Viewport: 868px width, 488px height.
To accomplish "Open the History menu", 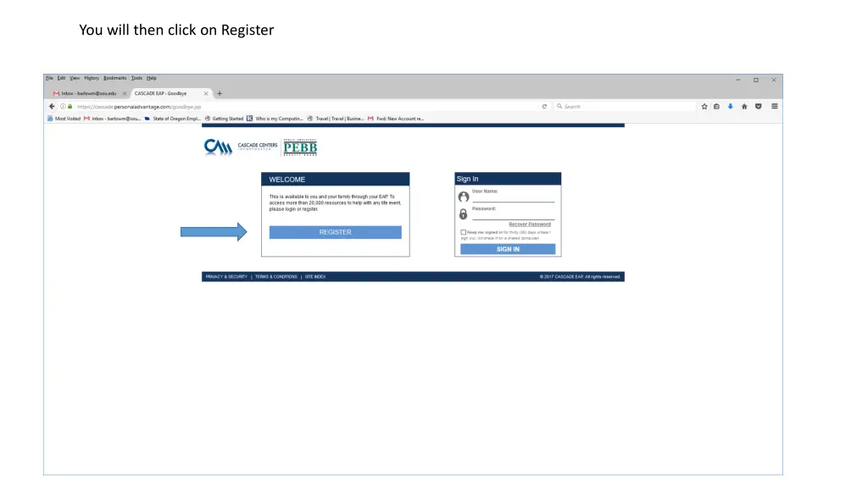I will 92,78.
